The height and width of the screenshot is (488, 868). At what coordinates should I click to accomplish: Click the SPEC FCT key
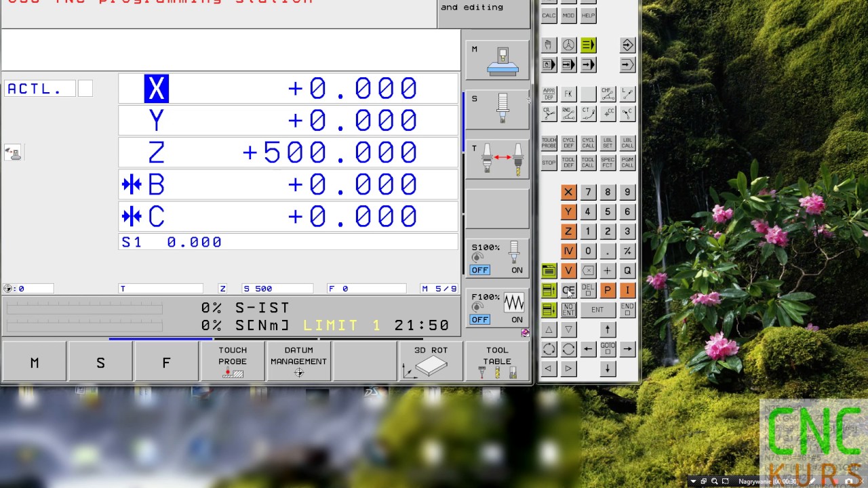click(608, 163)
